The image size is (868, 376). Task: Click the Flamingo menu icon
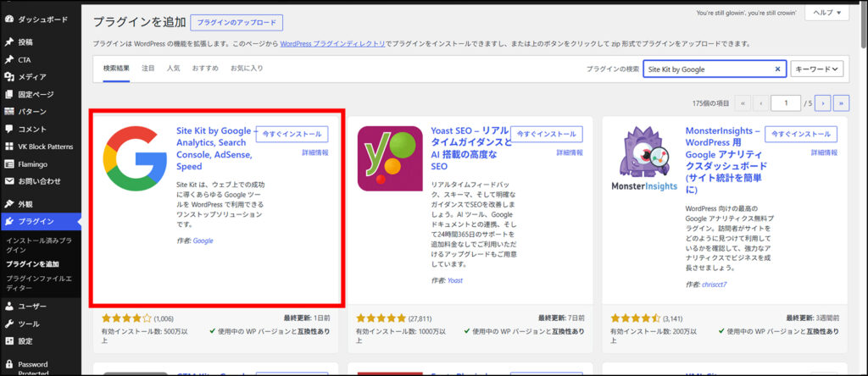[8, 163]
